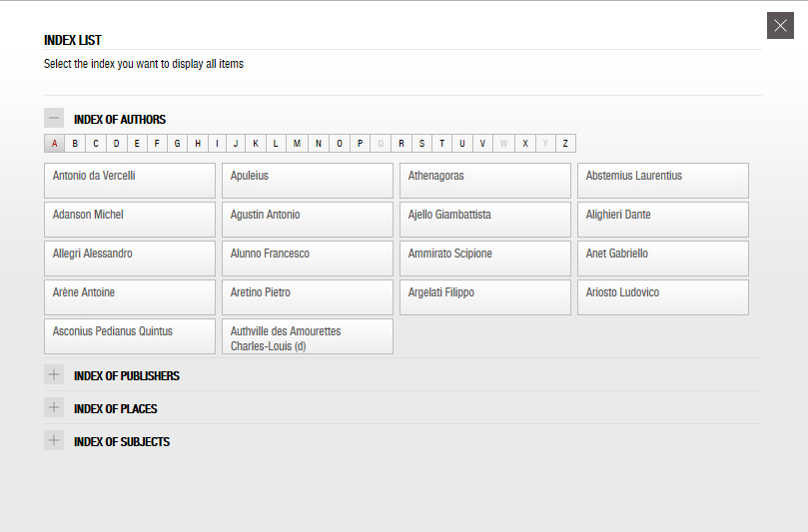This screenshot has height=532, width=808.
Task: Close the Index List overlay
Action: [x=780, y=25]
